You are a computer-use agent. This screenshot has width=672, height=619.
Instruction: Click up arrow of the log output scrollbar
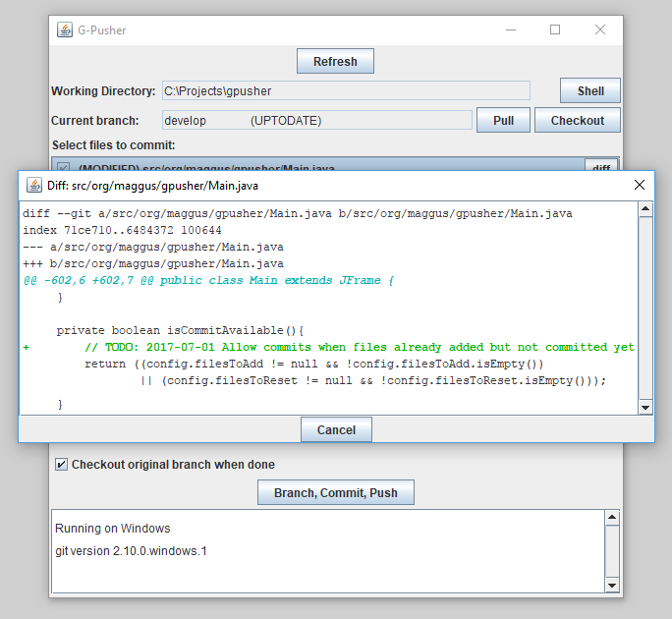pos(613,518)
